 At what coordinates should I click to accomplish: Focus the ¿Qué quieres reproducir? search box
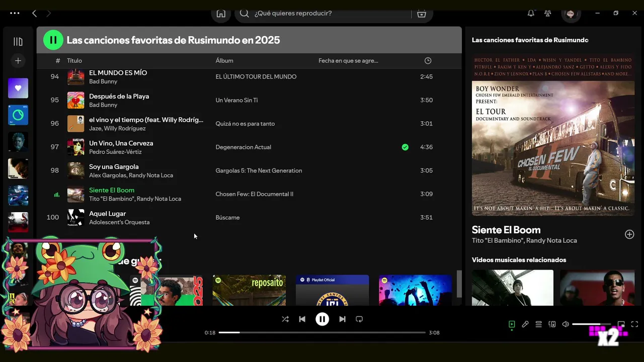323,14
